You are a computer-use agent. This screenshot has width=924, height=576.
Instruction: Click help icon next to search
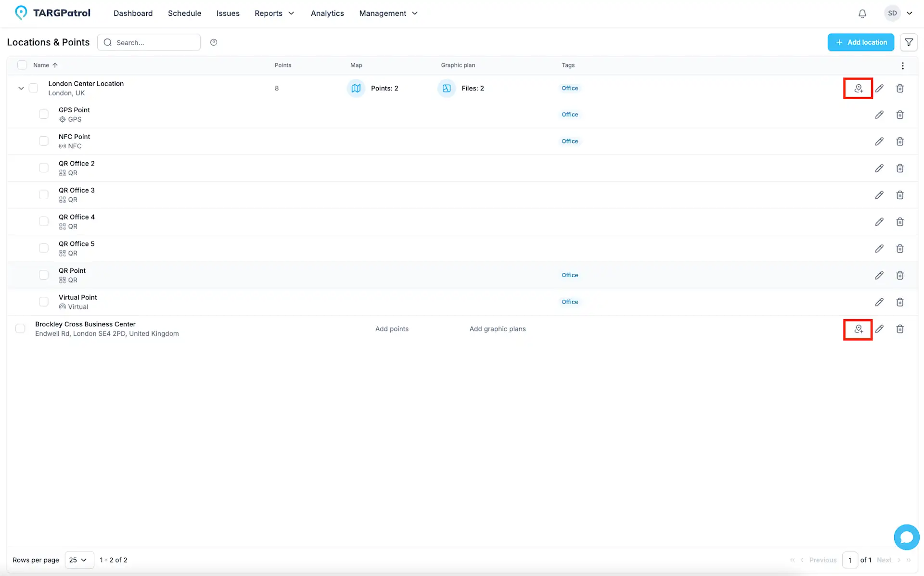click(x=214, y=42)
